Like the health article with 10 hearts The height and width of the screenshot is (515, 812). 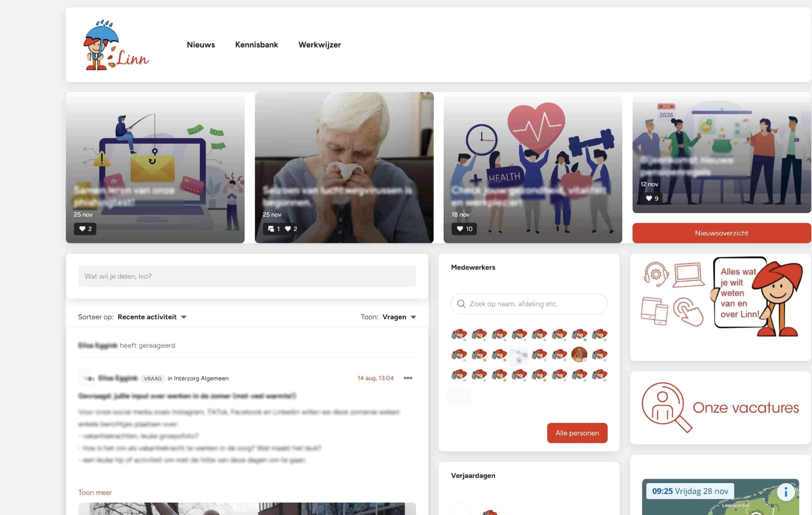[460, 229]
